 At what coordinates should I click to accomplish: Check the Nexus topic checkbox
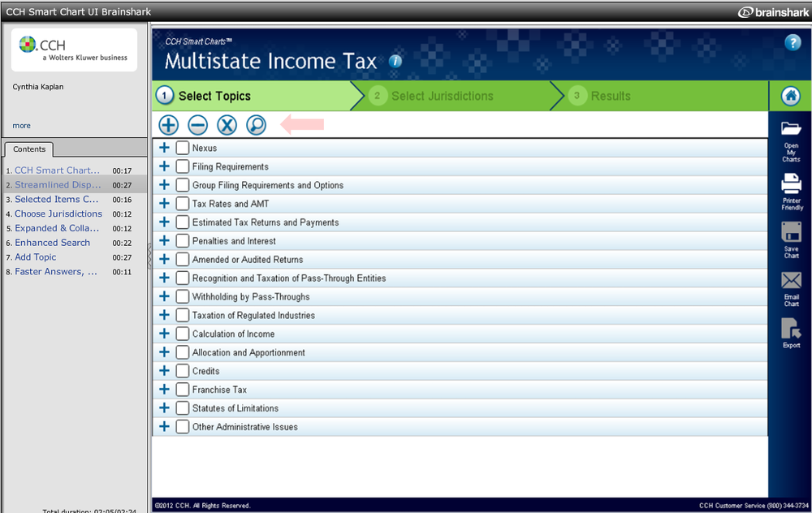click(x=183, y=148)
